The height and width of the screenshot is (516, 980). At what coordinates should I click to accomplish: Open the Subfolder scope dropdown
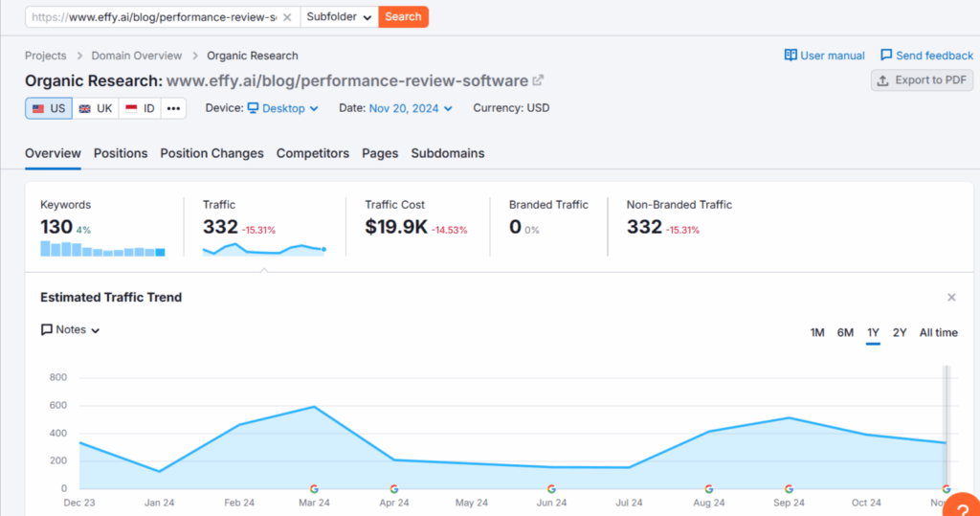pos(340,17)
